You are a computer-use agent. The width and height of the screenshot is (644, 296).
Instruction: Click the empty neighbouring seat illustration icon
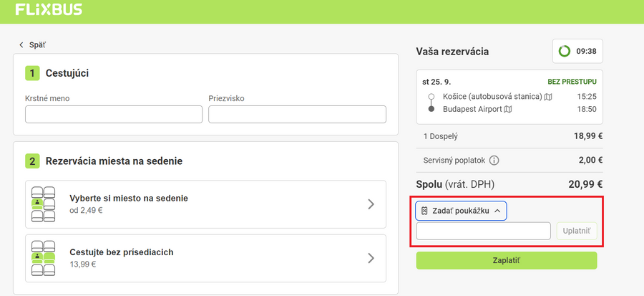click(44, 258)
